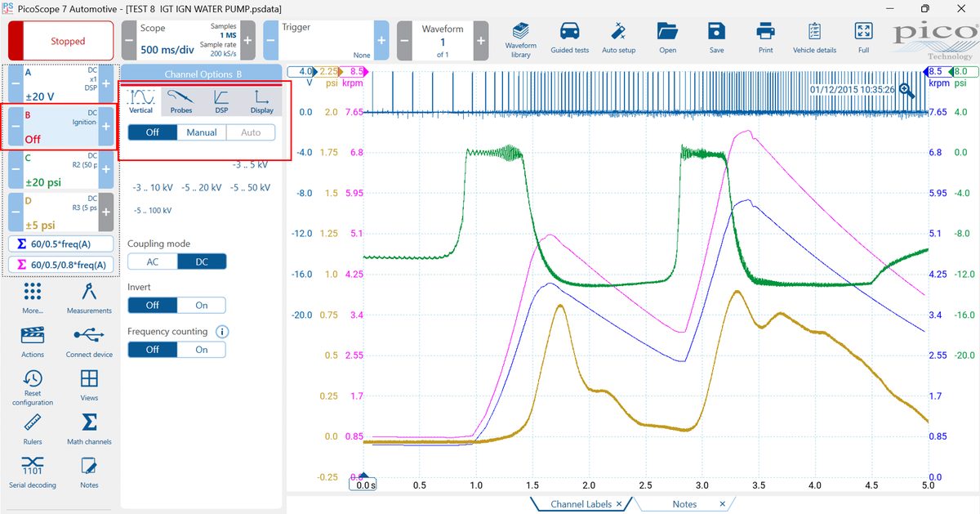
Task: Select AC coupling mode
Action: [x=152, y=261]
